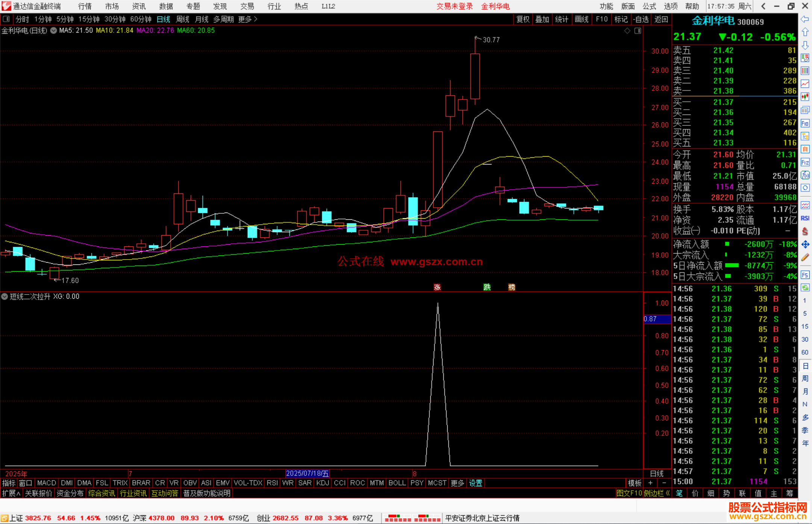This screenshot has width=812, height=524.
Task: Click the wavy indicator lines sidebar icon
Action: 805,205
